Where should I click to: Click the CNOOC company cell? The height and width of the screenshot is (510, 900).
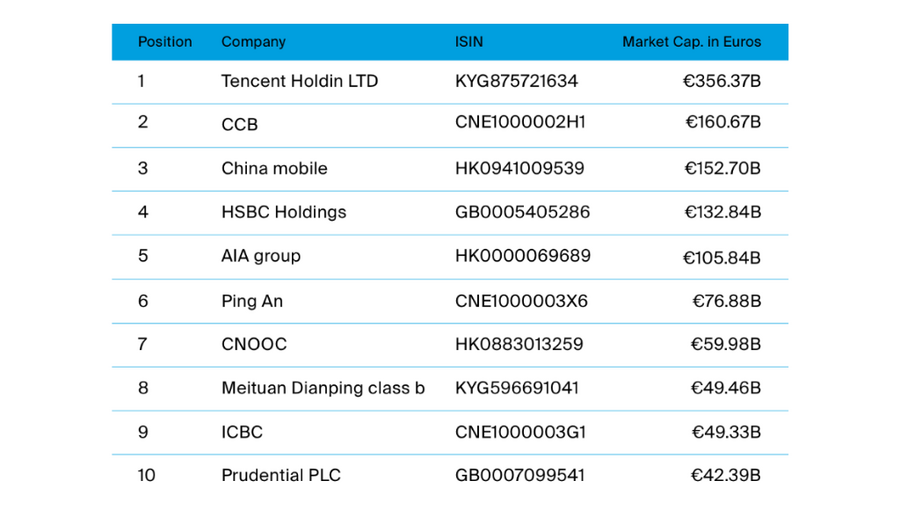coord(254,344)
